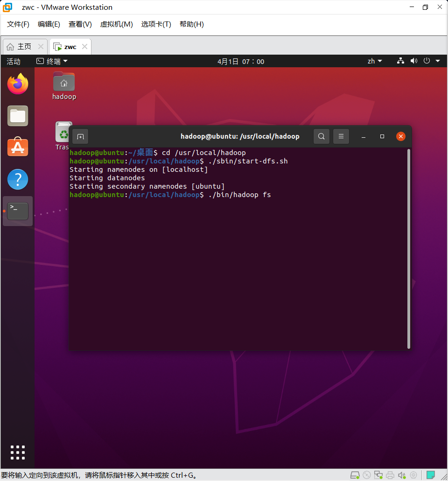Click the Terminal icon in the dock
This screenshot has height=481, width=448.
tap(18, 211)
